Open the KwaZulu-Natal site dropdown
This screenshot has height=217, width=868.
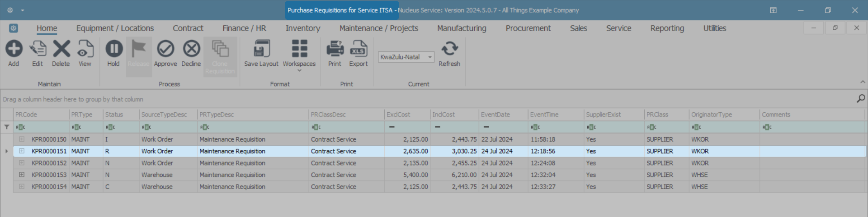(x=430, y=57)
